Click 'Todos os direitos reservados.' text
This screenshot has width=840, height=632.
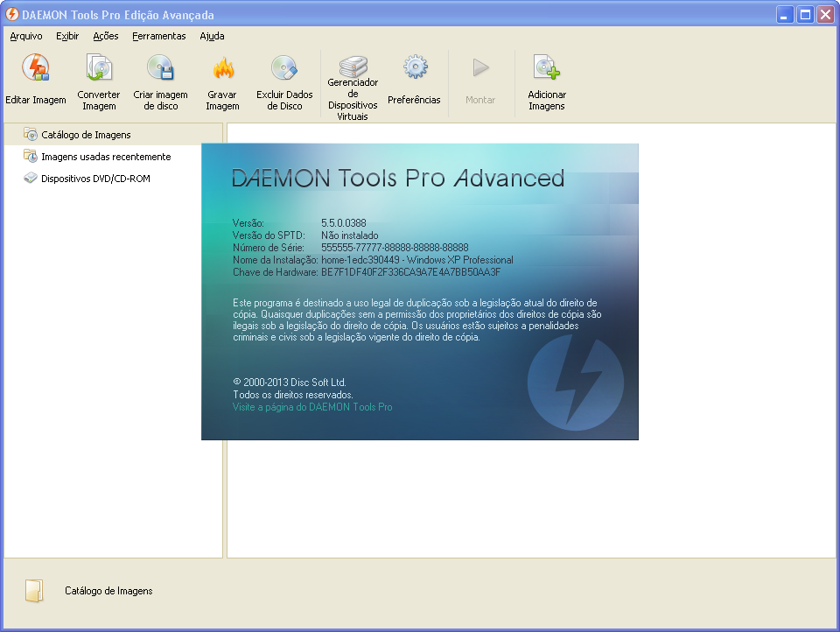[x=293, y=395]
